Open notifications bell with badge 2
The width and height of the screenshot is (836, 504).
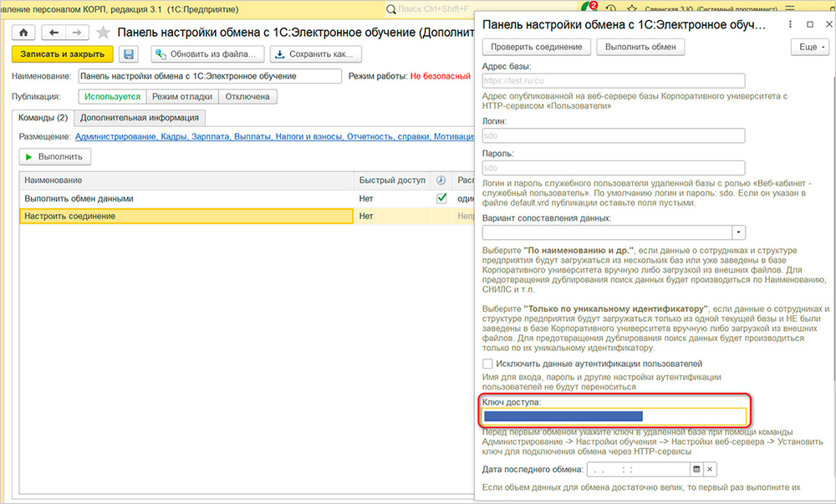tap(589, 8)
